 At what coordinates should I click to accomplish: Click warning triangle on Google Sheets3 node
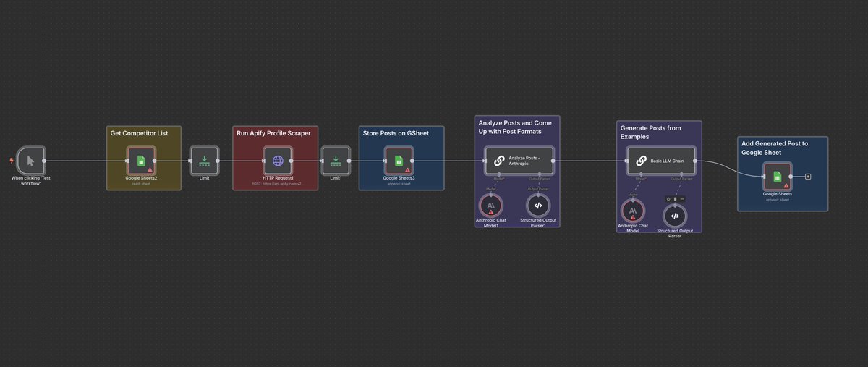point(407,169)
